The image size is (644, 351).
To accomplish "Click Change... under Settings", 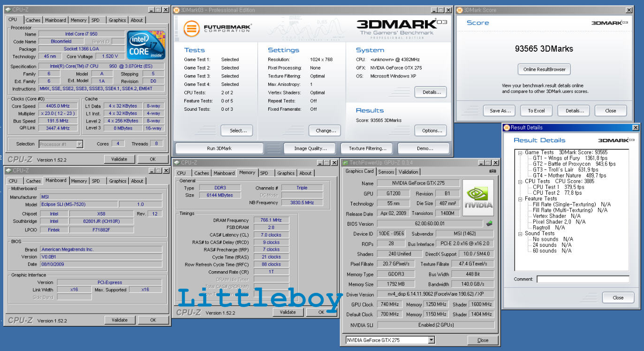I will coord(326,130).
